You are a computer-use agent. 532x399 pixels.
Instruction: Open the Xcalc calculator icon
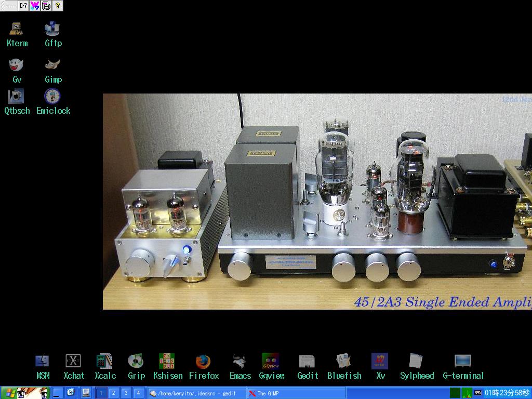click(x=104, y=362)
